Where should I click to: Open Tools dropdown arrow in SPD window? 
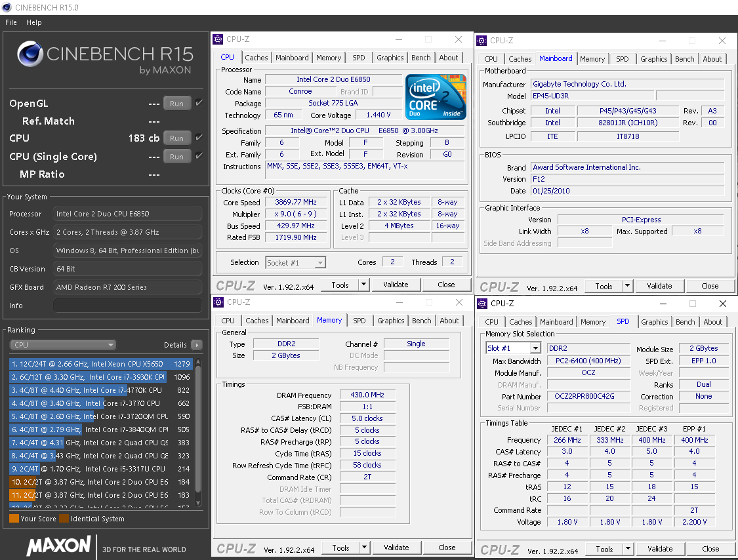[627, 549]
